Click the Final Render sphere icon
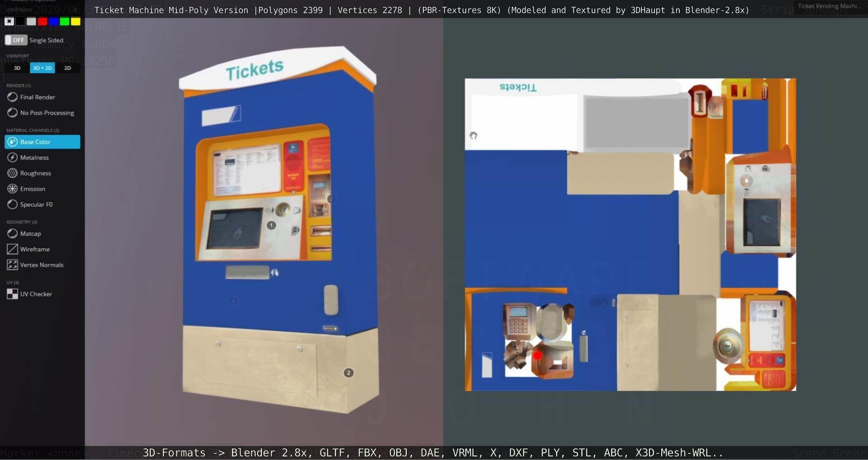This screenshot has width=868, height=460. pos(12,97)
